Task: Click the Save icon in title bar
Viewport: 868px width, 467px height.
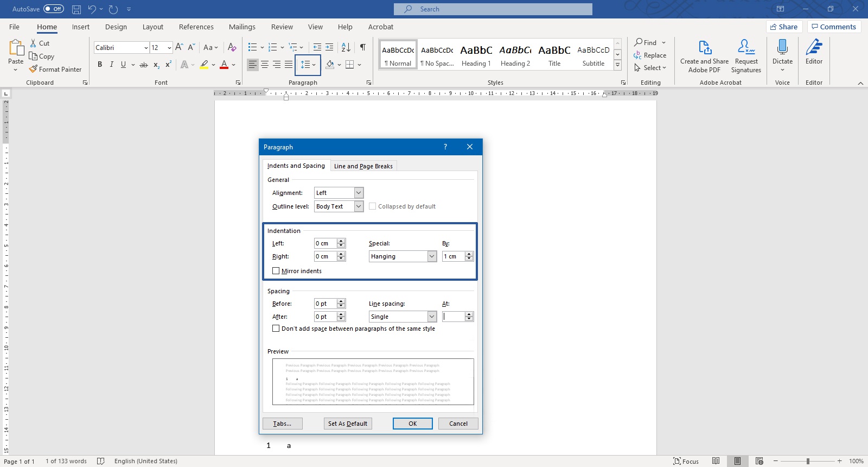Action: pos(76,9)
